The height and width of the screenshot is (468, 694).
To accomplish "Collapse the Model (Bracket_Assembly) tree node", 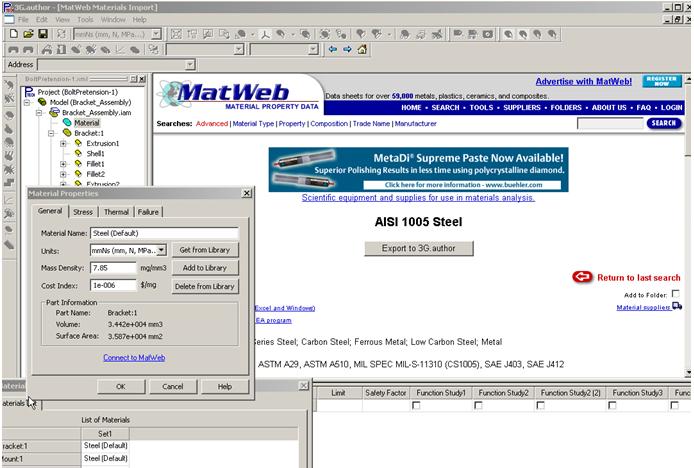I will point(27,102).
